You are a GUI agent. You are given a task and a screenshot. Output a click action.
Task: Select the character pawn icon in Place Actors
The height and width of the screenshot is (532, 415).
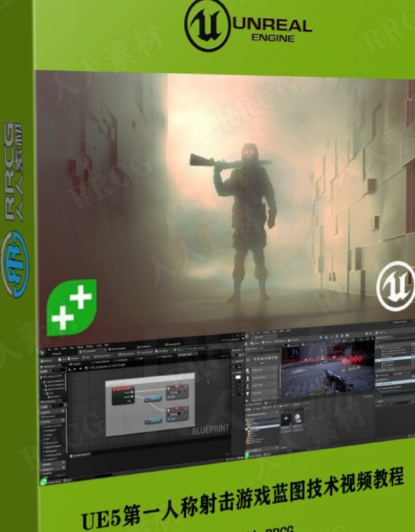[x=247, y=378]
